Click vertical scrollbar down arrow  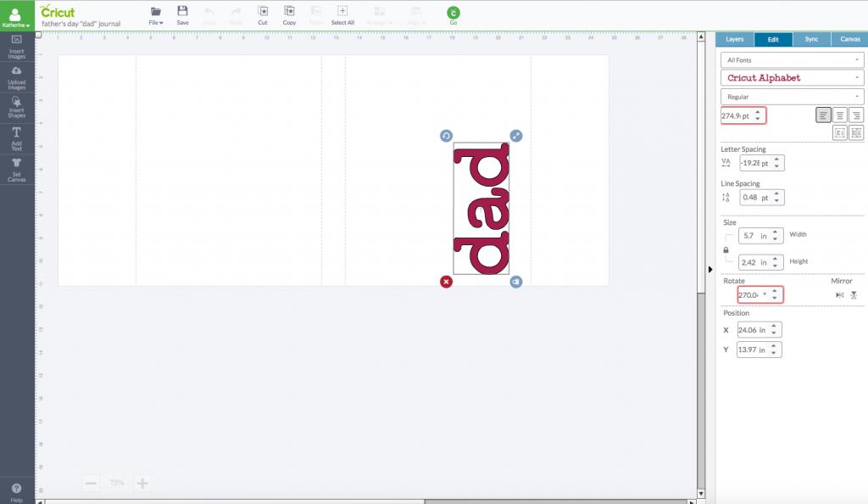(701, 494)
